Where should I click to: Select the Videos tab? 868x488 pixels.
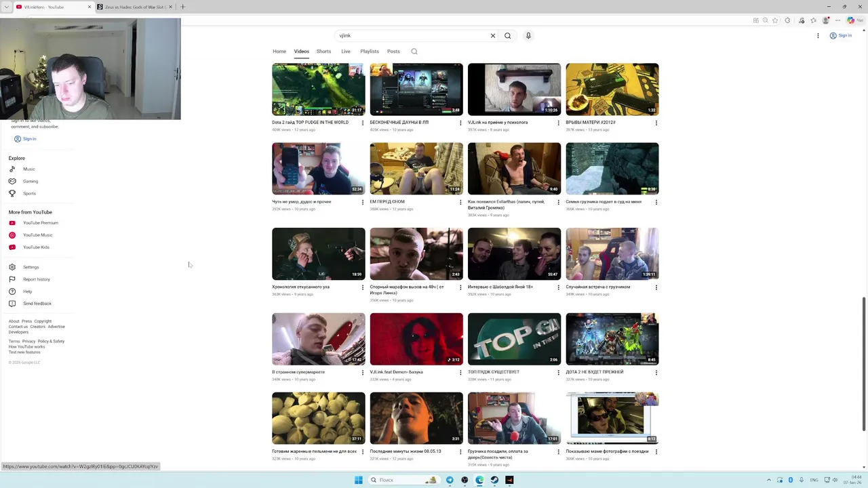click(302, 52)
